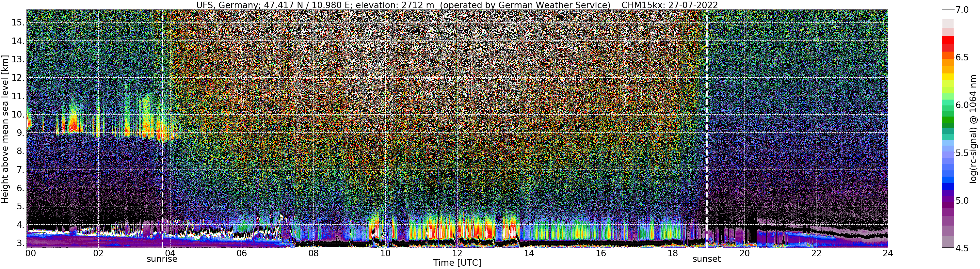Click the y-axis tick label '10.'
The width and height of the screenshot is (980, 269).
pyautogui.click(x=18, y=115)
